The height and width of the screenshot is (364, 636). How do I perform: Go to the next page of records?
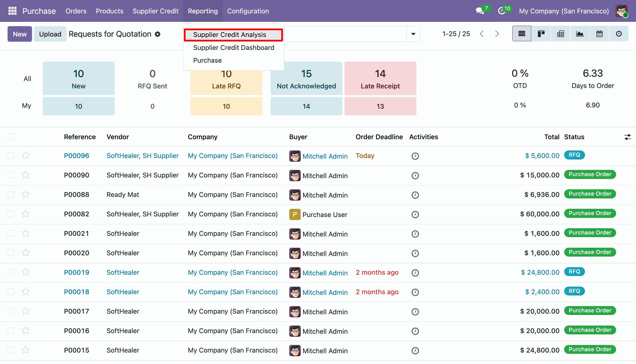497,34
